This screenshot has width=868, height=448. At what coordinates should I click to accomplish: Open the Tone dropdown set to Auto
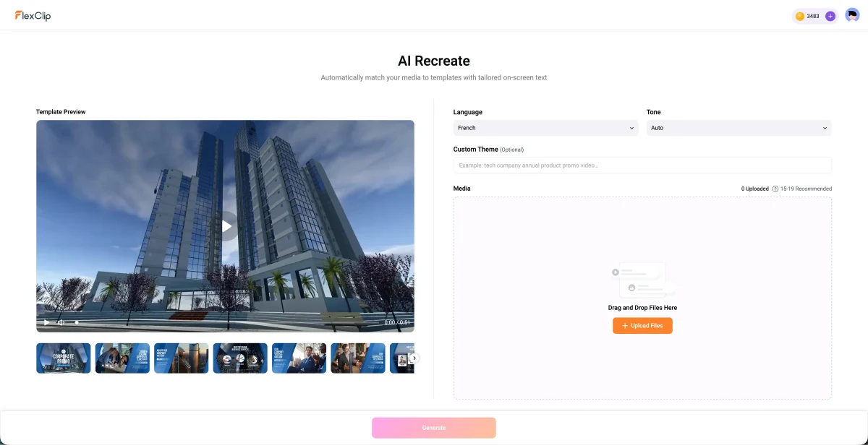pos(738,128)
